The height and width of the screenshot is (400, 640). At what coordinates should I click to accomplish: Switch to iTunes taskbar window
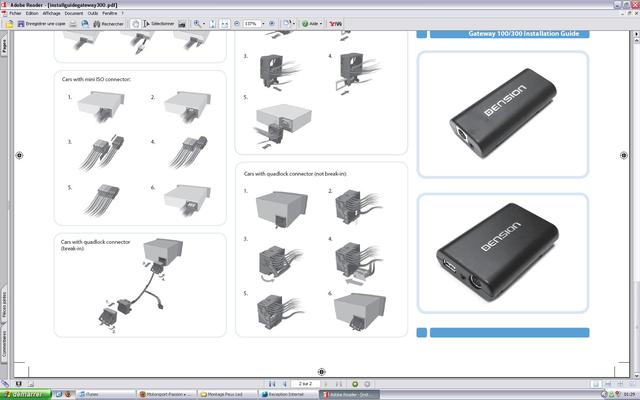point(106,395)
